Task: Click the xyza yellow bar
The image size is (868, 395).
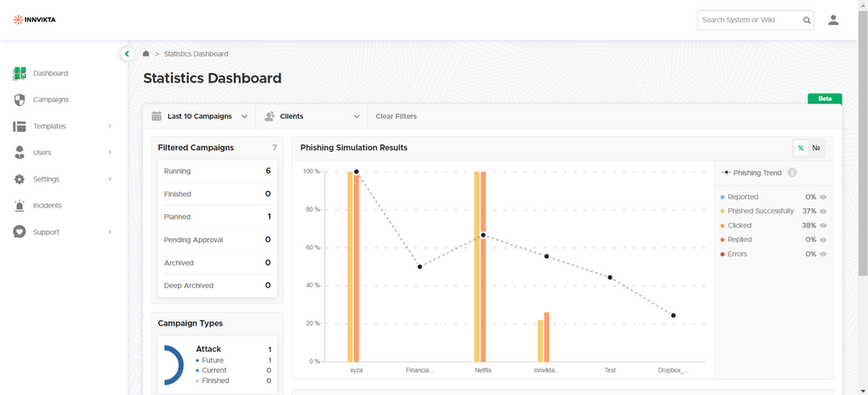Action: (351, 267)
